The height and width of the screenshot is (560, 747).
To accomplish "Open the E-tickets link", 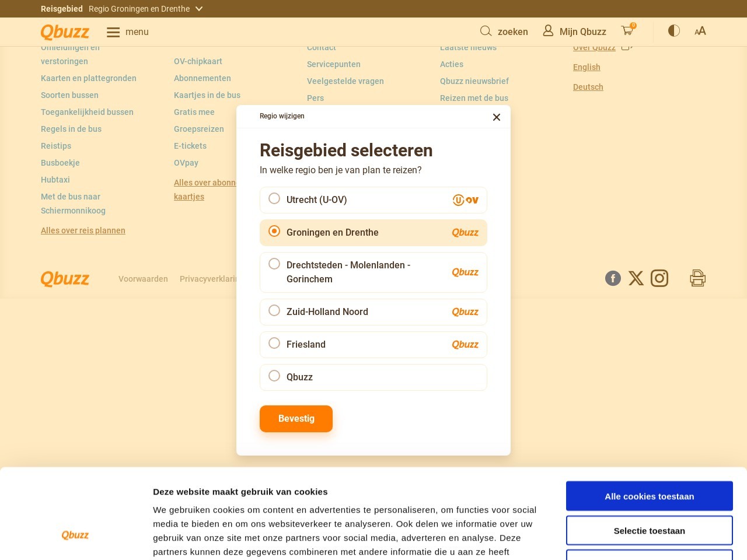I will click(x=190, y=146).
